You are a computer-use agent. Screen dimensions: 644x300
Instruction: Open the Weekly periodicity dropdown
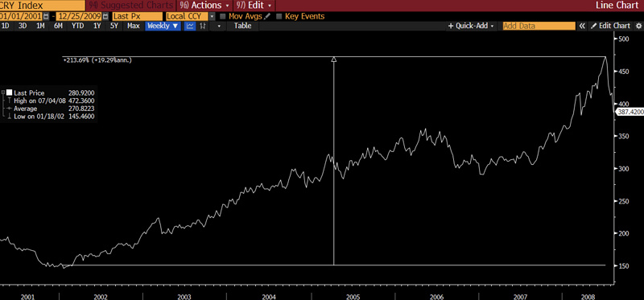click(163, 26)
